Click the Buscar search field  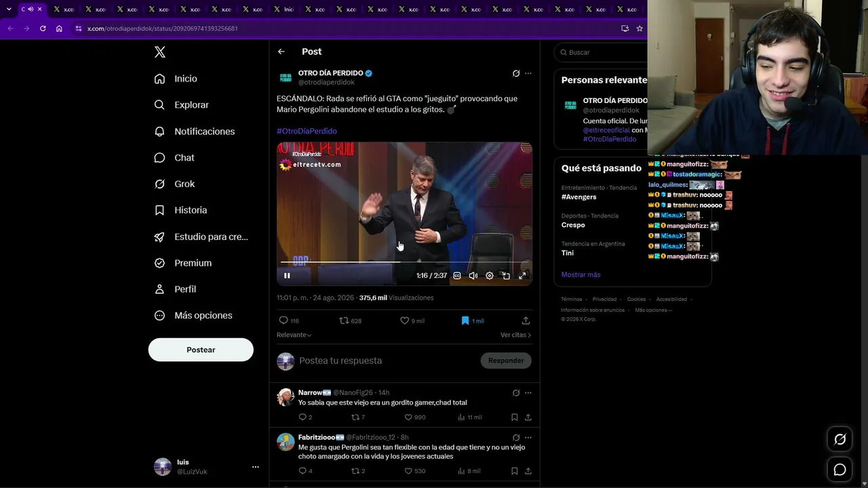tap(601, 52)
